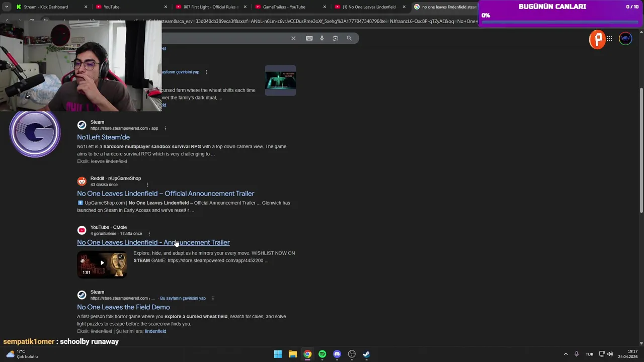Click the Google Chrome taskbar icon
The height and width of the screenshot is (362, 644).
tap(307, 354)
